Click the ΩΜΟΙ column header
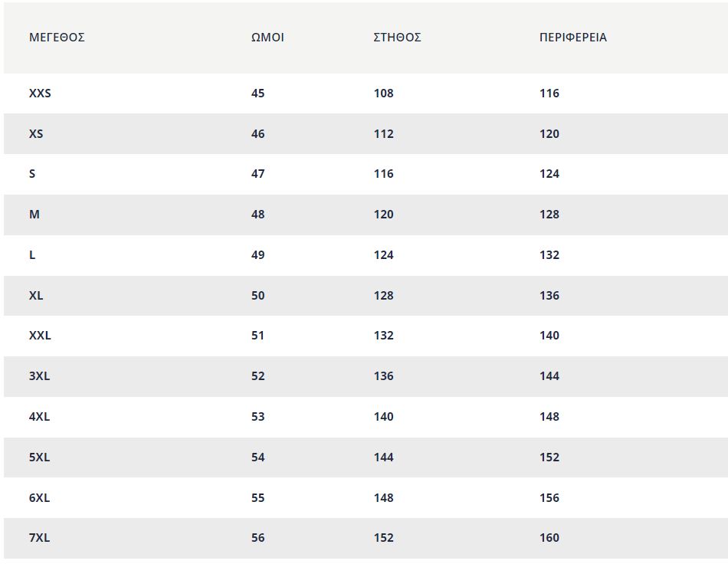Image resolution: width=728 pixels, height=564 pixels. [x=267, y=37]
